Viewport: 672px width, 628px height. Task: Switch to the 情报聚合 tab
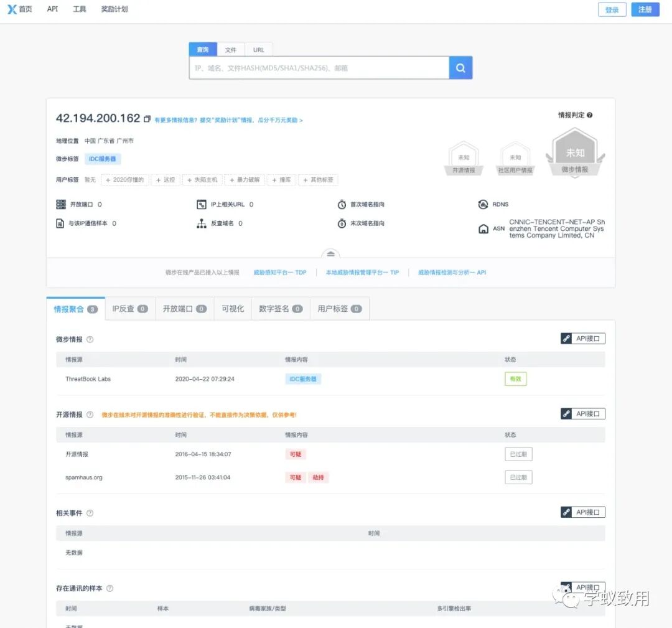click(x=75, y=309)
